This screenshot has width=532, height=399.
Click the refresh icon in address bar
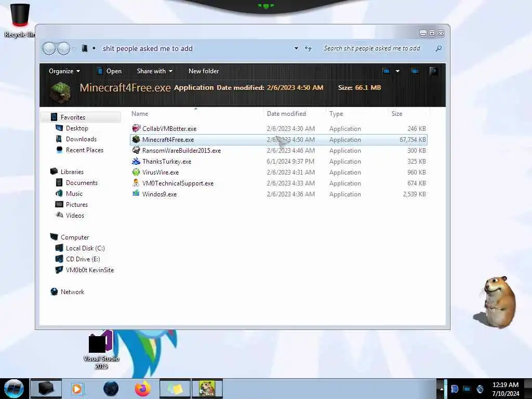pos(308,48)
